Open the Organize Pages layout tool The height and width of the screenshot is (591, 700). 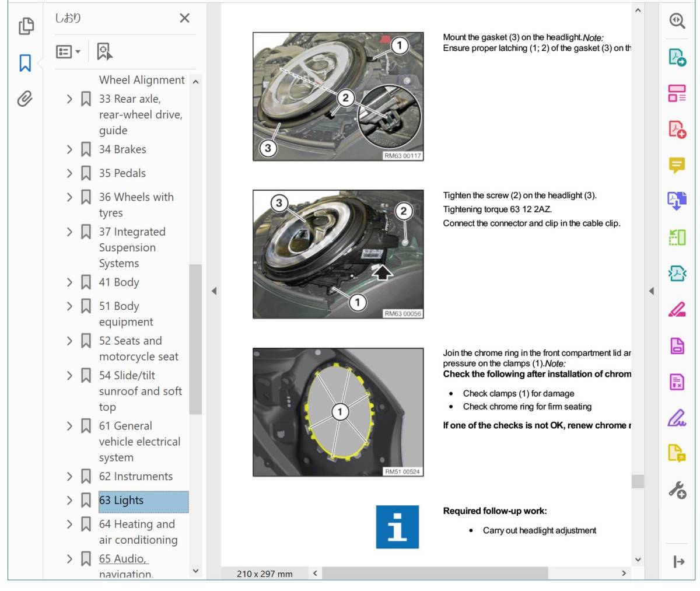(677, 93)
